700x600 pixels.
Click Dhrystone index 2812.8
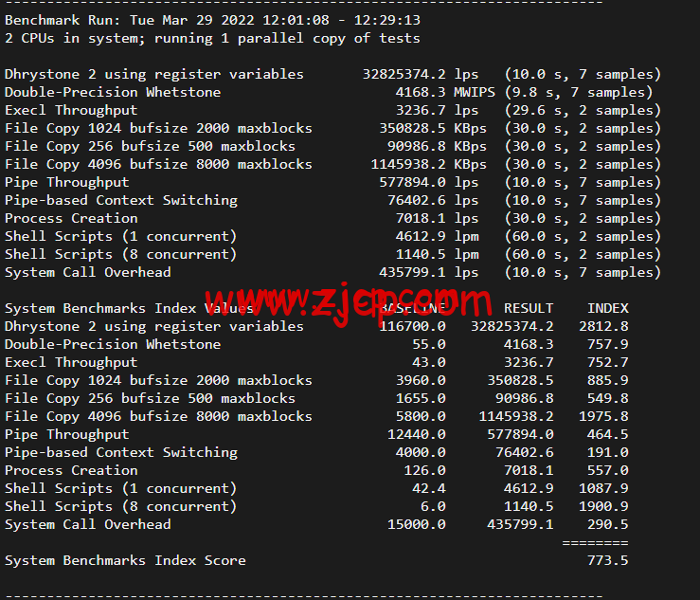tap(603, 327)
